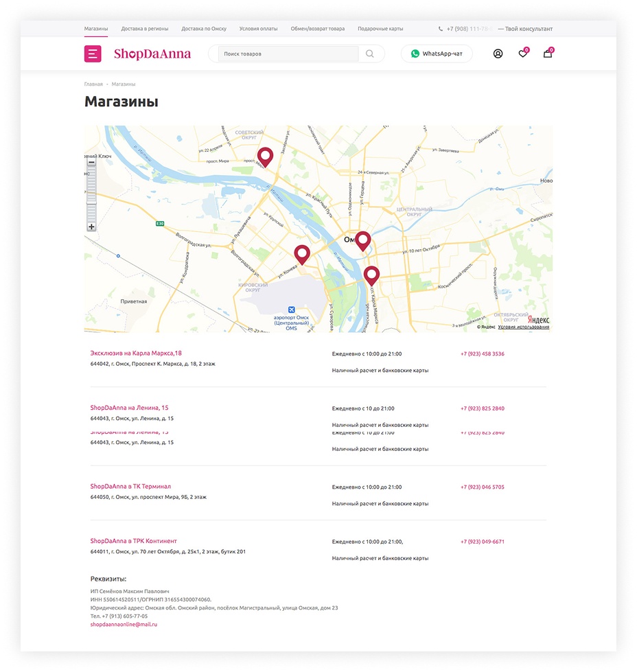Click the аэропорт Омск (Центральный) map label

(x=292, y=323)
